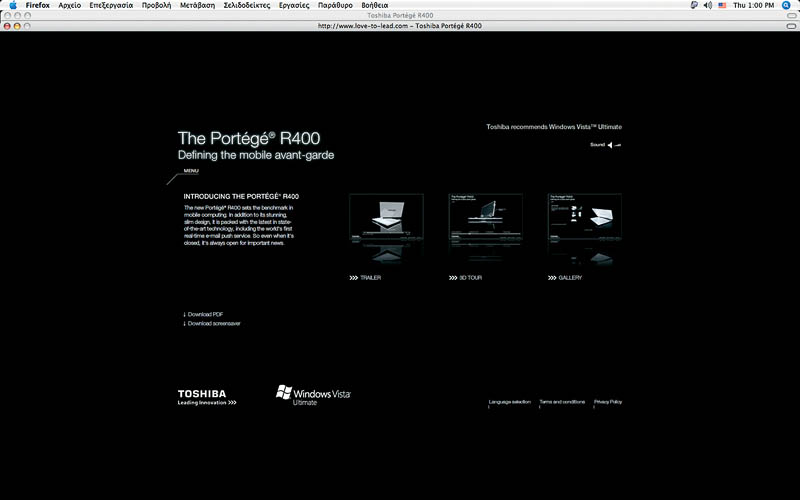Image resolution: width=800 pixels, height=500 pixels.
Task: Open the Apple menu
Action: coord(13,5)
